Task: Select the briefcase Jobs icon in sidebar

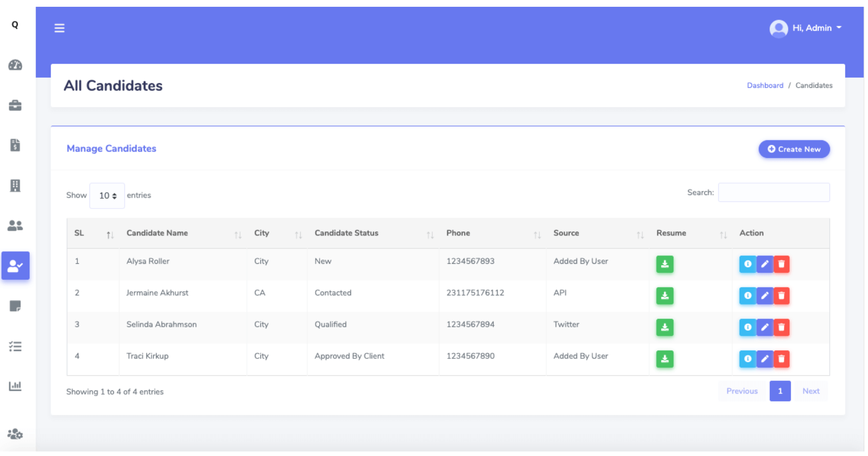Action: click(x=15, y=105)
